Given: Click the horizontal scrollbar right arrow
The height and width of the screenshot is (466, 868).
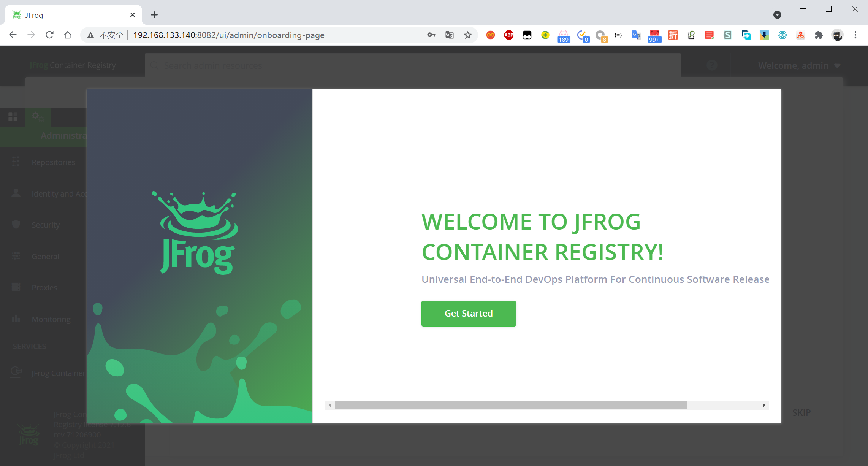Looking at the screenshot, I should point(764,405).
